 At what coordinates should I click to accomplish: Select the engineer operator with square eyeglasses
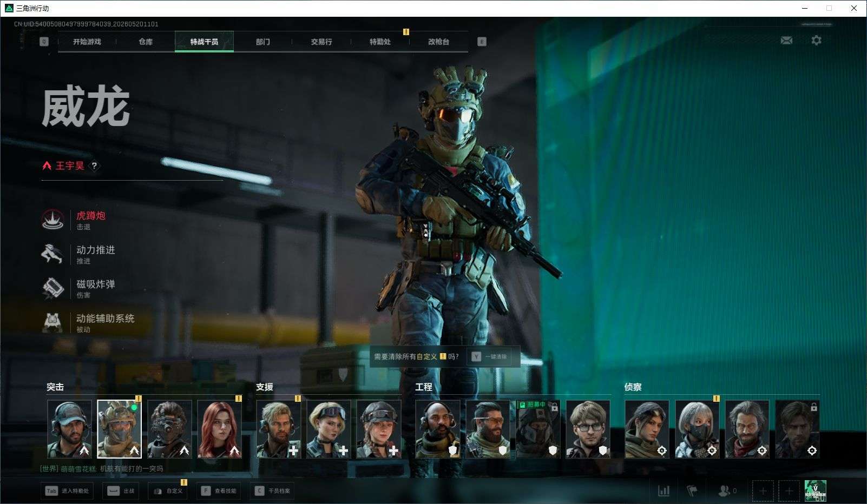point(588,429)
